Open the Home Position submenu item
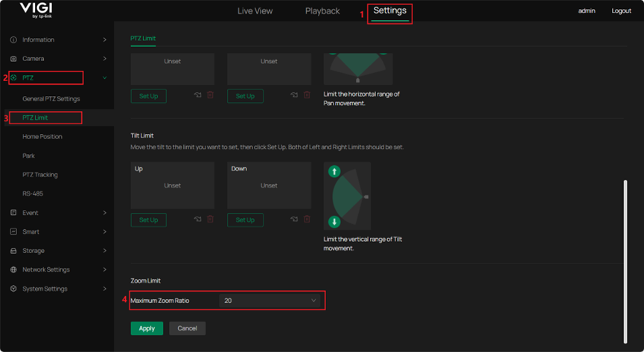Screen dimensions: 644x352 42,136
